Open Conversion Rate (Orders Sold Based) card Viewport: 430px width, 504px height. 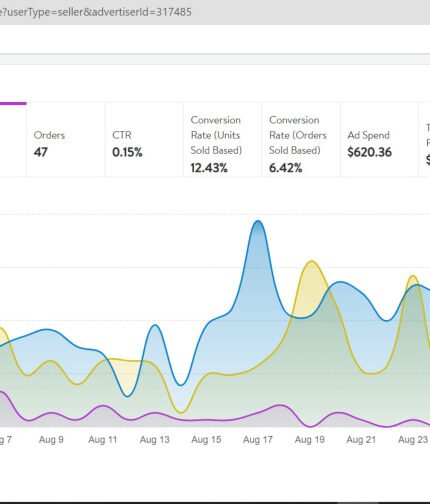301,139
